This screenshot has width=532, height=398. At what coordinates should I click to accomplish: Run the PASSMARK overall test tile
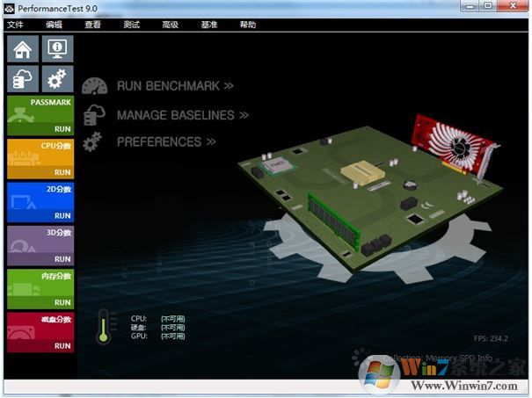point(40,114)
